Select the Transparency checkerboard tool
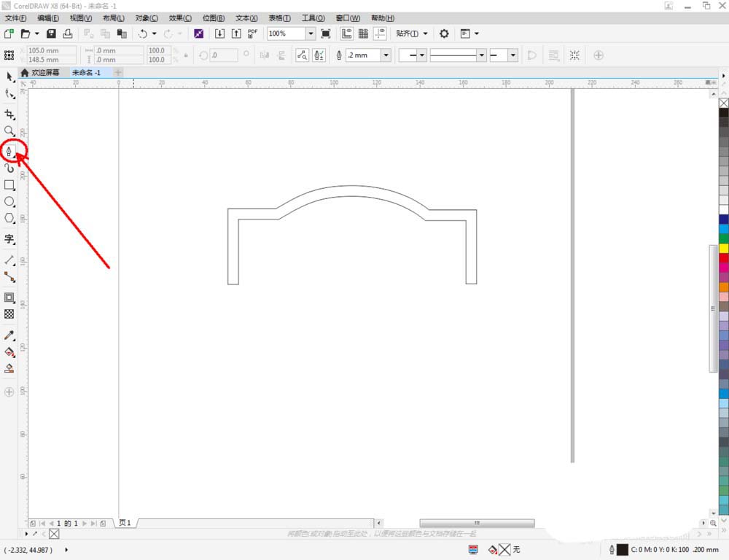 coord(9,314)
